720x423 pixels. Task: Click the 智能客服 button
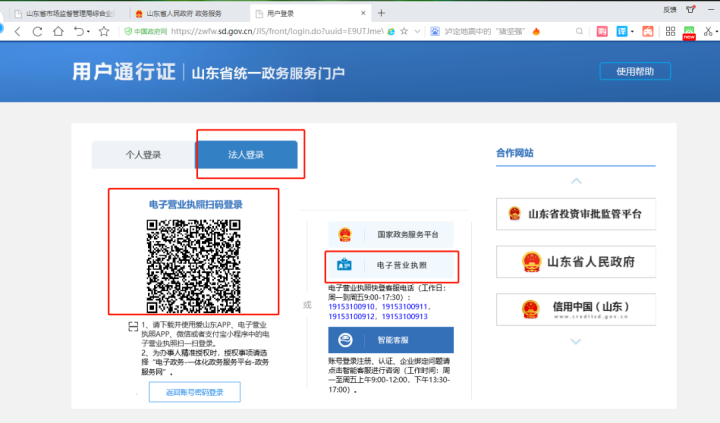[x=391, y=340]
